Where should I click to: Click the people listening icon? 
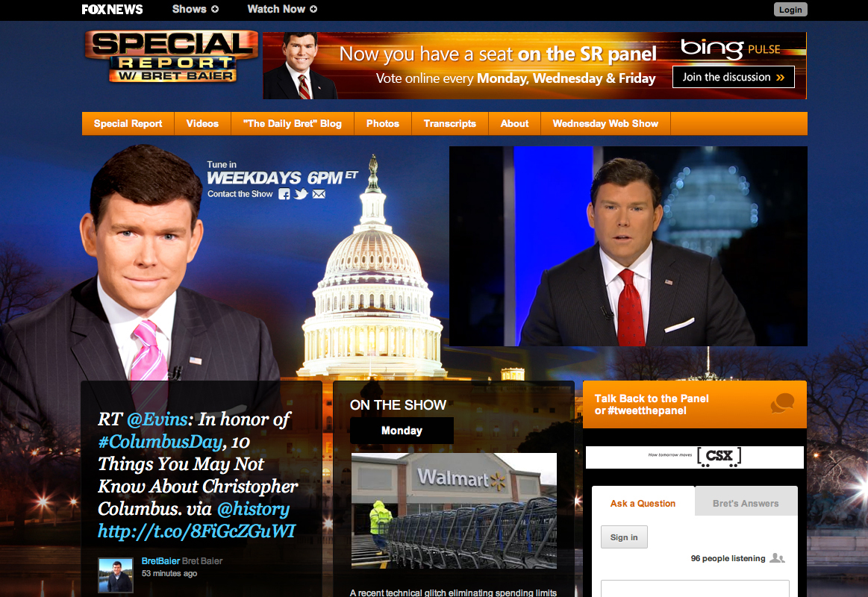pos(777,558)
